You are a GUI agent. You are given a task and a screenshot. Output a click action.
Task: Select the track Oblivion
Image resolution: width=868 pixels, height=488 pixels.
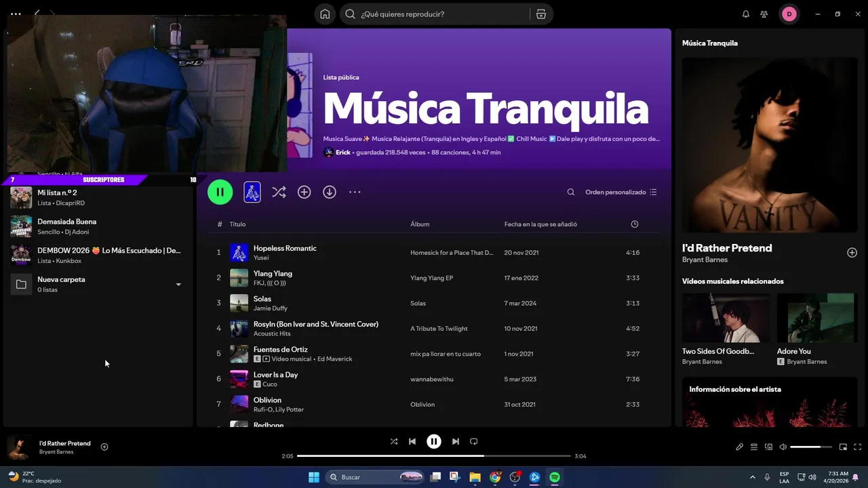267,400
